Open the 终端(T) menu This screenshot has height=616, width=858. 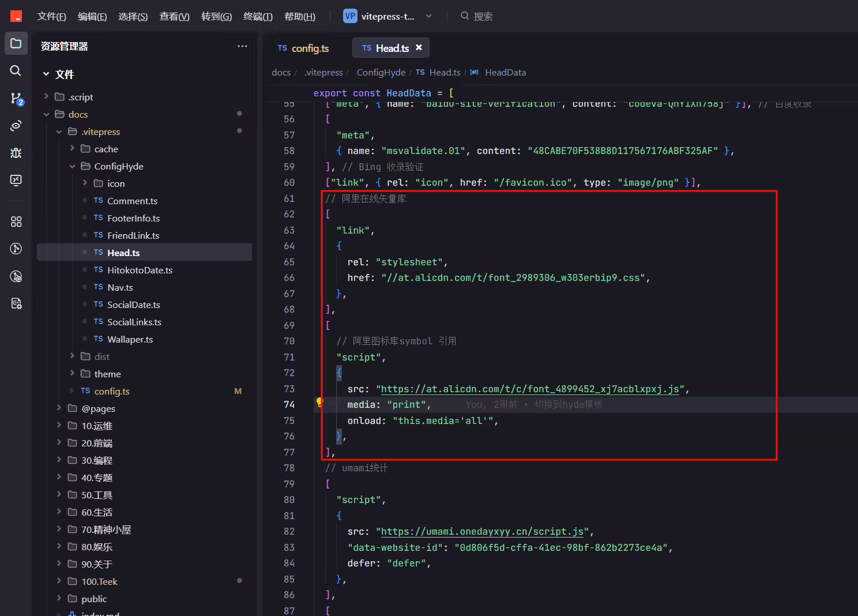pos(258,16)
